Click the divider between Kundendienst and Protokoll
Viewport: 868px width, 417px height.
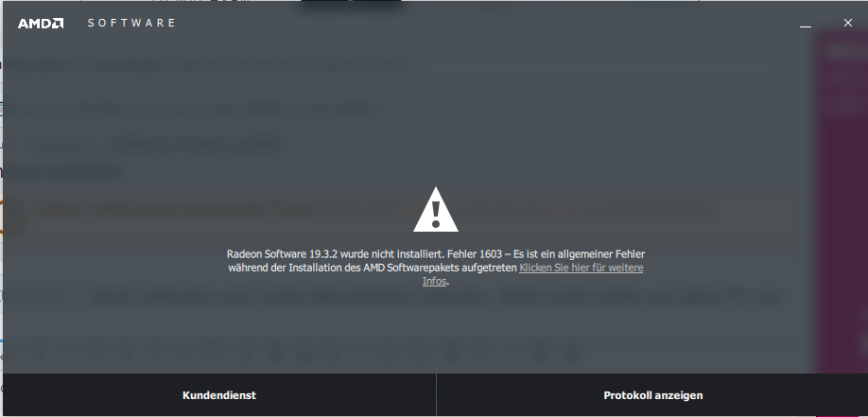tap(436, 395)
